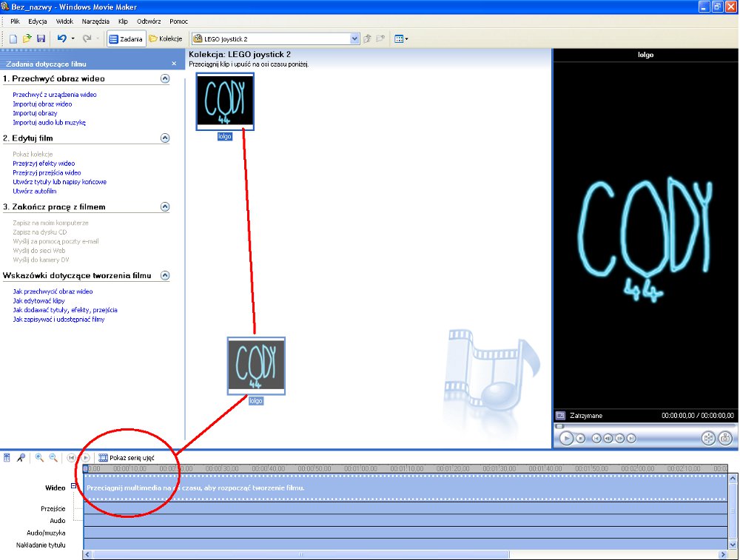
Task: Click the timeline horizontal scrollbar thumb
Action: tap(300, 555)
